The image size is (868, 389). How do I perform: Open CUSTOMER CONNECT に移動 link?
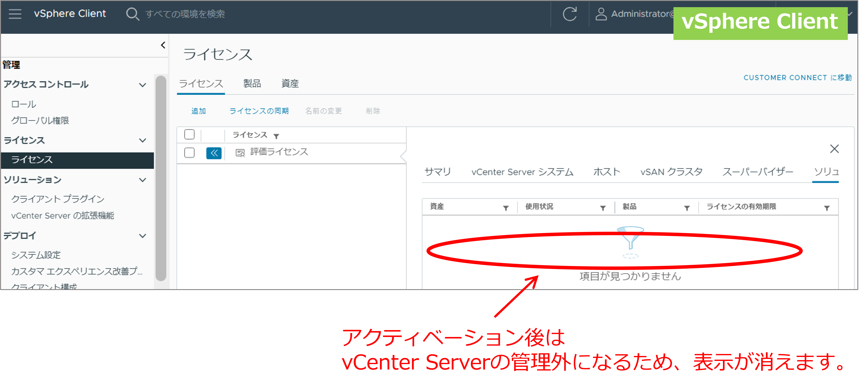tap(797, 78)
